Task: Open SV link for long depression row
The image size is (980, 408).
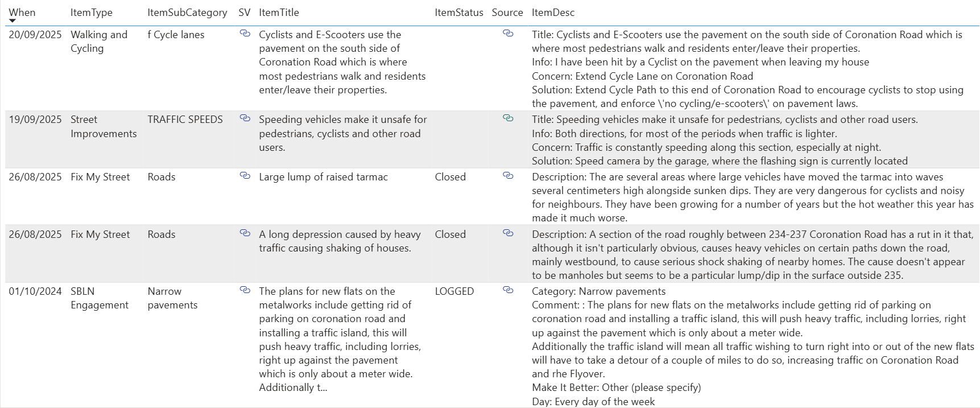Action: click(x=245, y=233)
